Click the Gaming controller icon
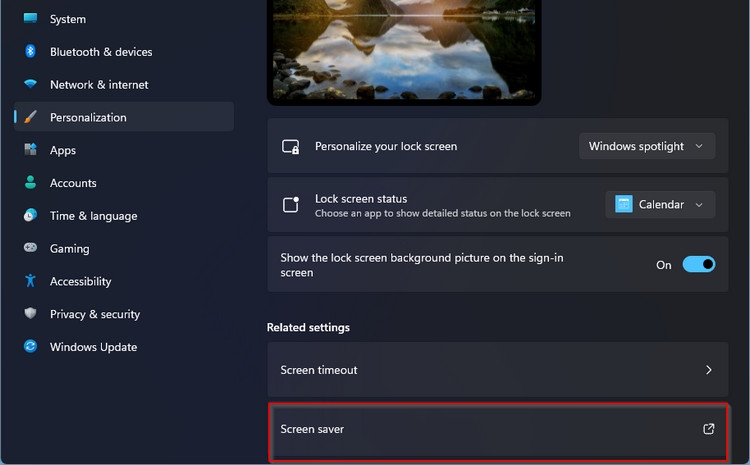This screenshot has width=750, height=465. coord(31,248)
